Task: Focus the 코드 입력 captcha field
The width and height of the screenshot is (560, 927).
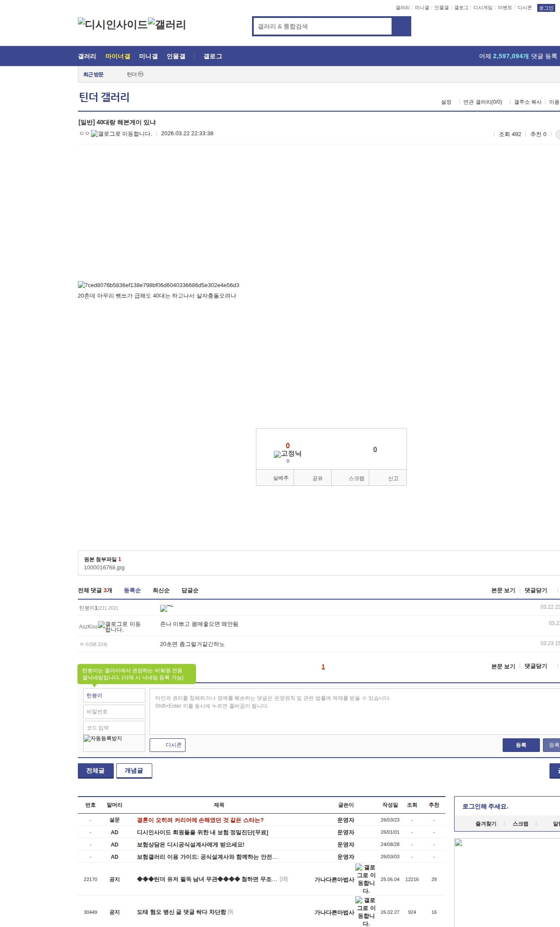Action: click(114, 728)
